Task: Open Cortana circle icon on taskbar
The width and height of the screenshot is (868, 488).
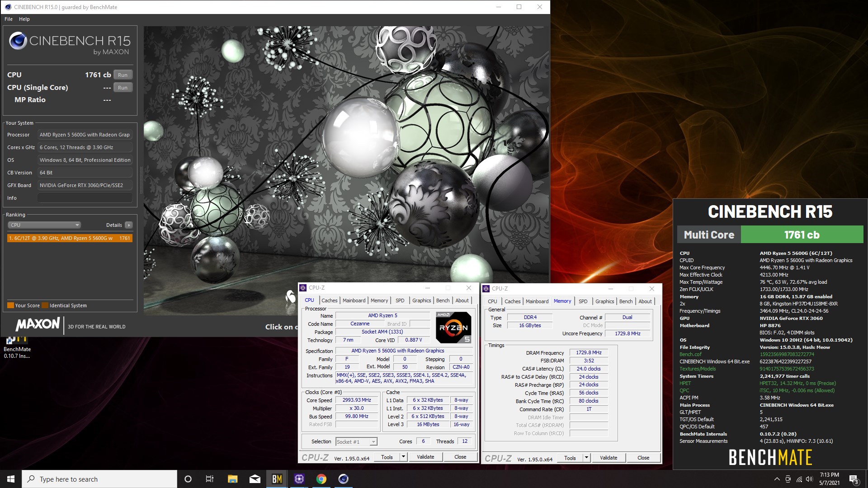Action: [x=188, y=479]
